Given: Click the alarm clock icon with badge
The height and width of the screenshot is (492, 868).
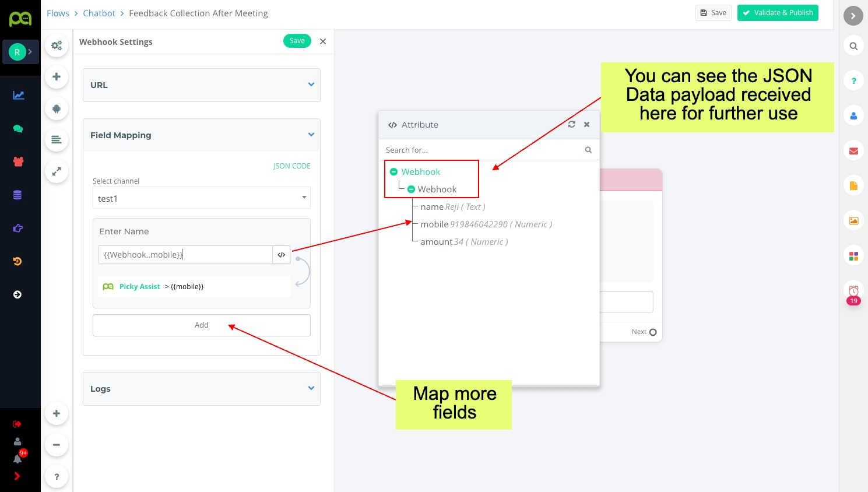Looking at the screenshot, I should [x=853, y=291].
